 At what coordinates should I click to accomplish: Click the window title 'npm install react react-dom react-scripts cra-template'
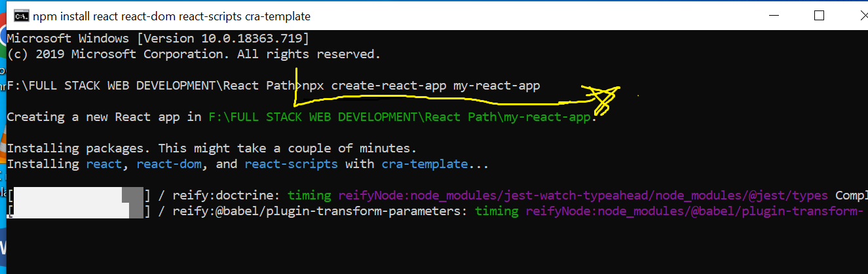[172, 16]
